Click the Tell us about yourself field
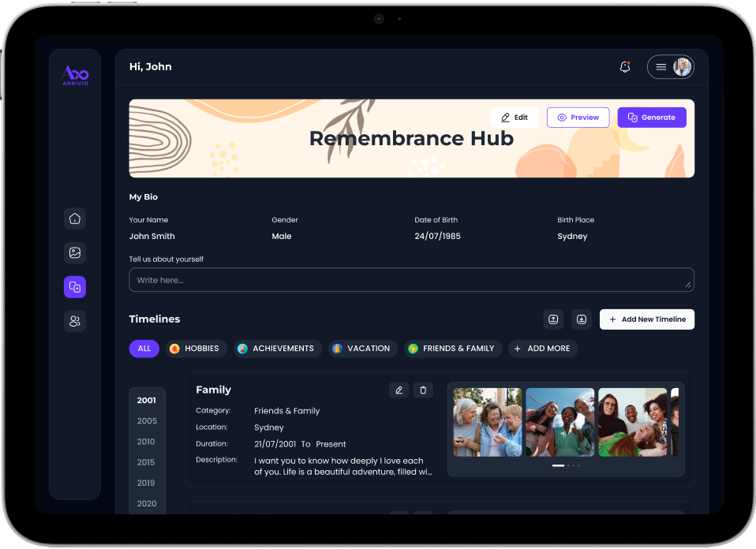Viewport: 756px width, 549px height. [x=411, y=280]
